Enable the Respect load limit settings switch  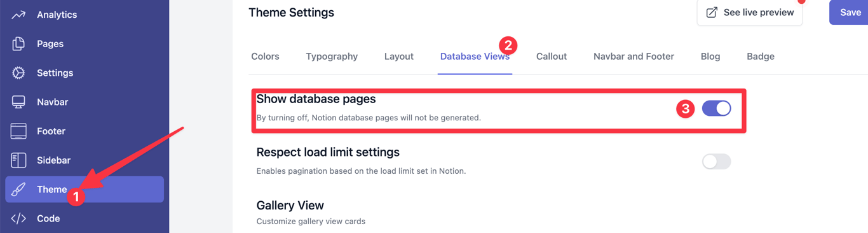pyautogui.click(x=716, y=162)
